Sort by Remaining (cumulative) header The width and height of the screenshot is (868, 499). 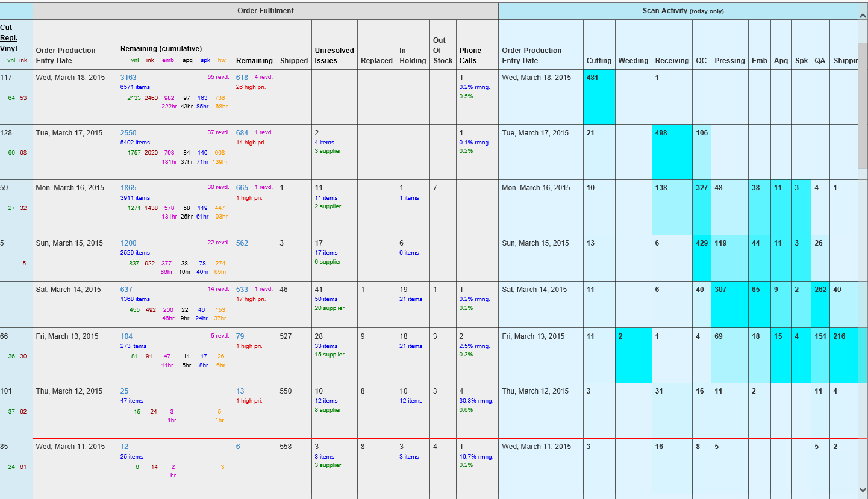pyautogui.click(x=161, y=49)
